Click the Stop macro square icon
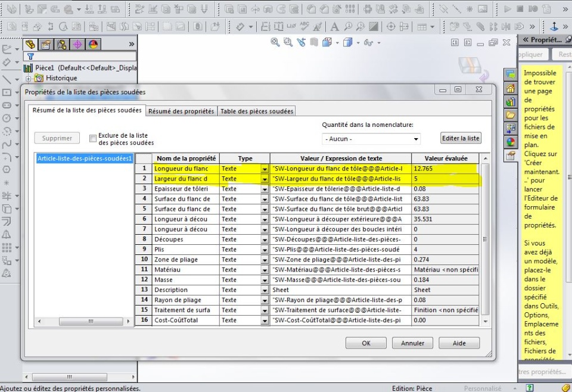This screenshot has height=392, width=572. click(520, 9)
